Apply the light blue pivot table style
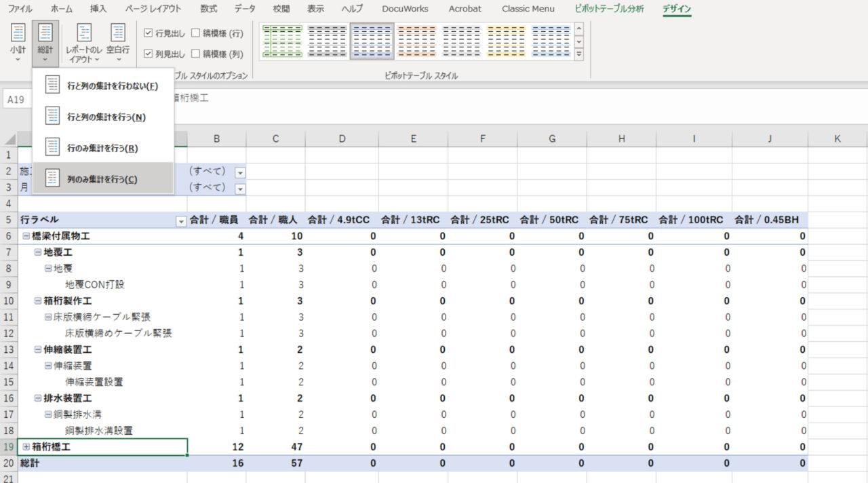This screenshot has height=483, width=868. pos(551,41)
